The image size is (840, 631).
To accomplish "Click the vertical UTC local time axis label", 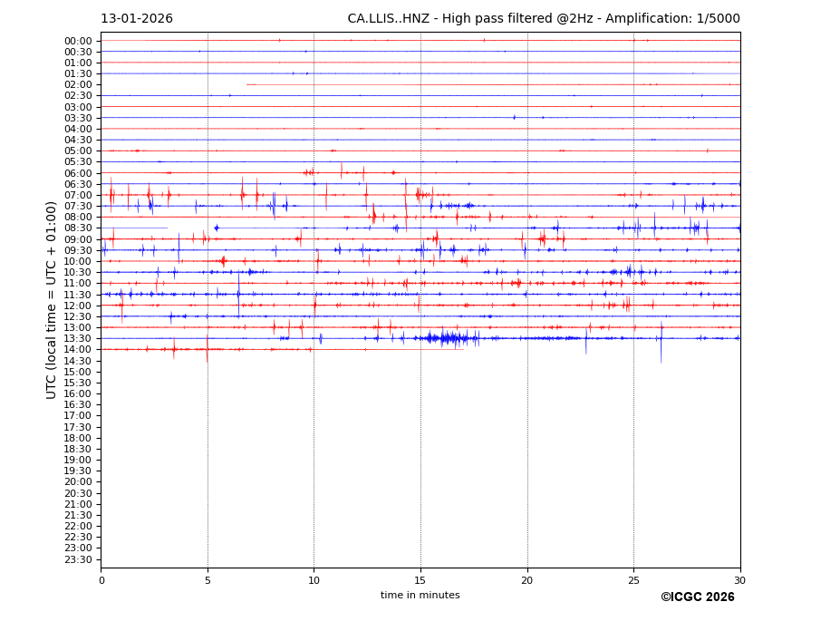I will pyautogui.click(x=52, y=299).
